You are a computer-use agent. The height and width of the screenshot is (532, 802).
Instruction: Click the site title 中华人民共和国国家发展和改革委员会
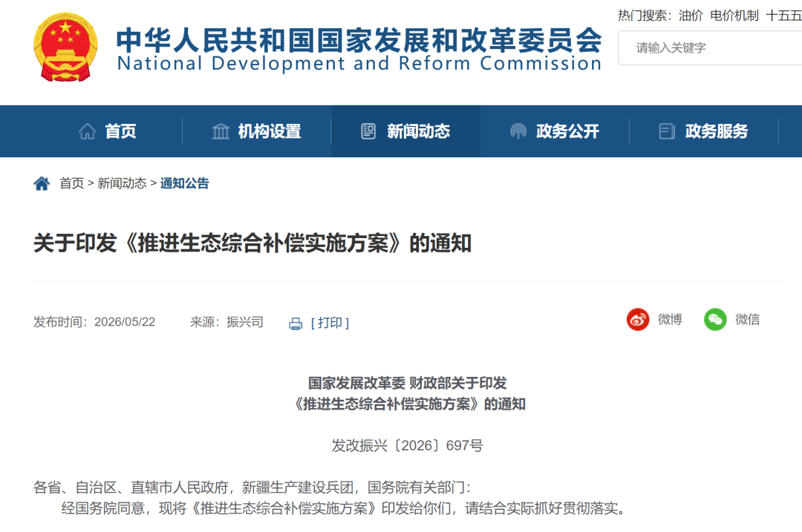coord(359,40)
